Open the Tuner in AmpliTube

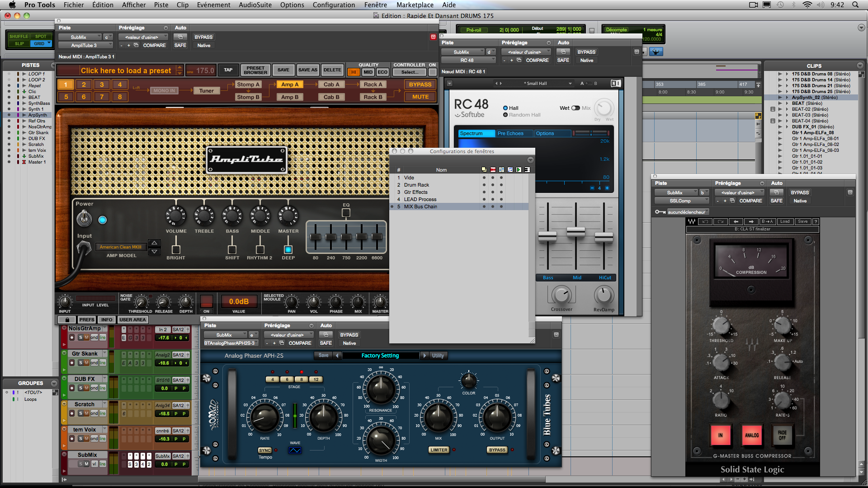click(207, 91)
